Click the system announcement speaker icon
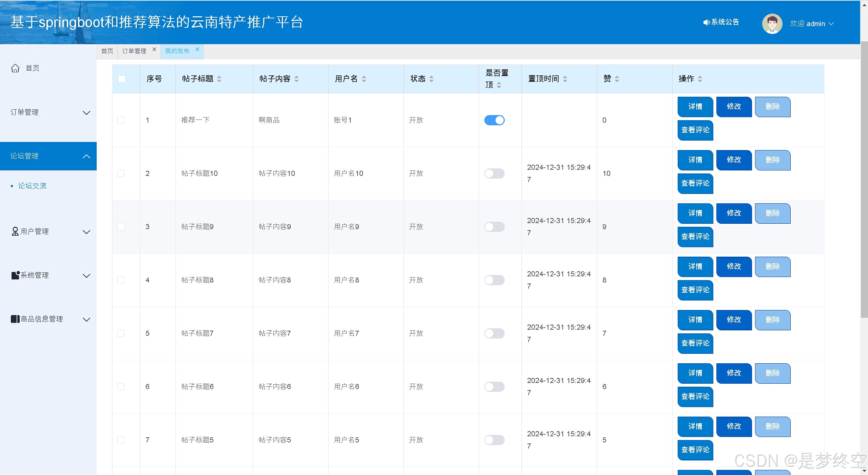The width and height of the screenshot is (868, 475). 707,22
